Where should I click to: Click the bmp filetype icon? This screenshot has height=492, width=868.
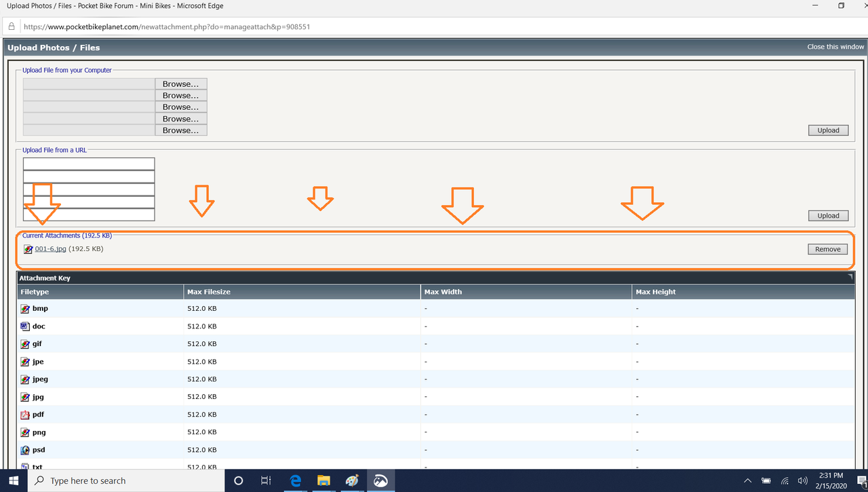click(x=25, y=309)
